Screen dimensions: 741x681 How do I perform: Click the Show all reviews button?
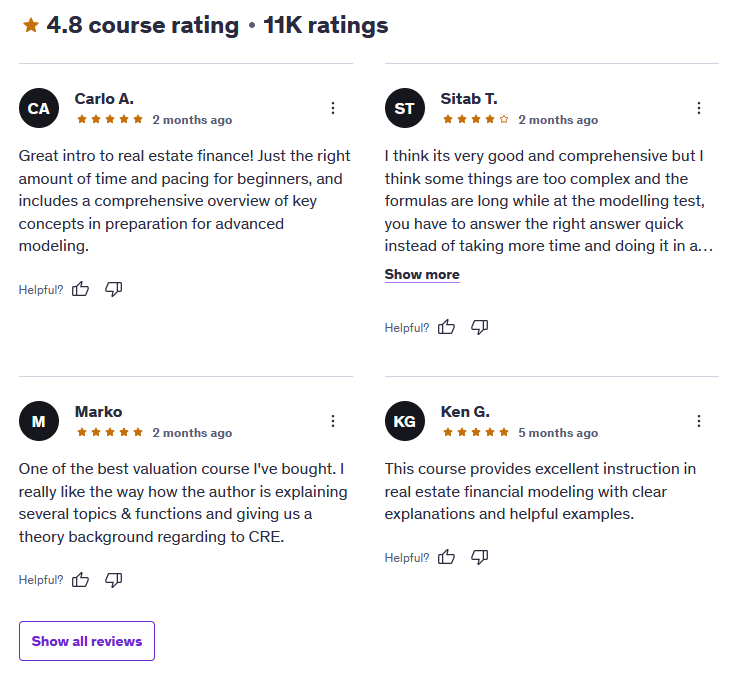tap(87, 641)
